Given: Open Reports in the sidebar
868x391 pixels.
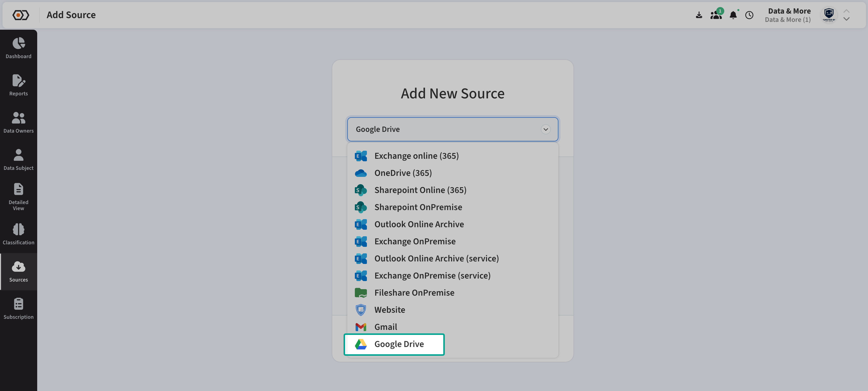Looking at the screenshot, I should 19,85.
